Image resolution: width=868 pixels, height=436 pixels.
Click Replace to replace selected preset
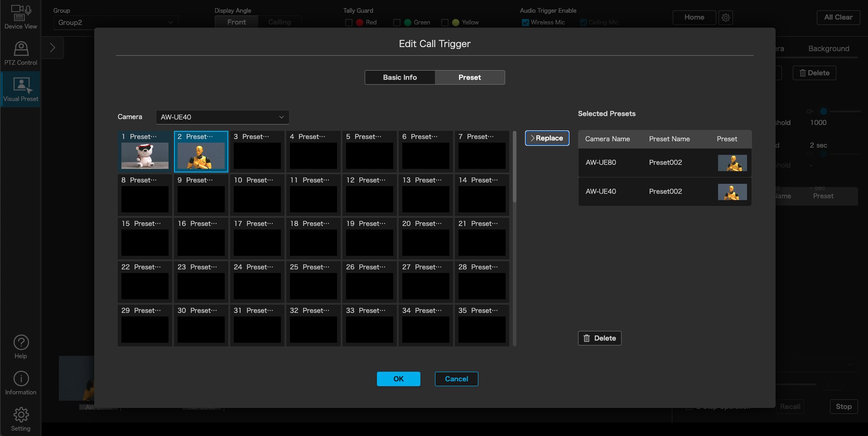pos(547,138)
